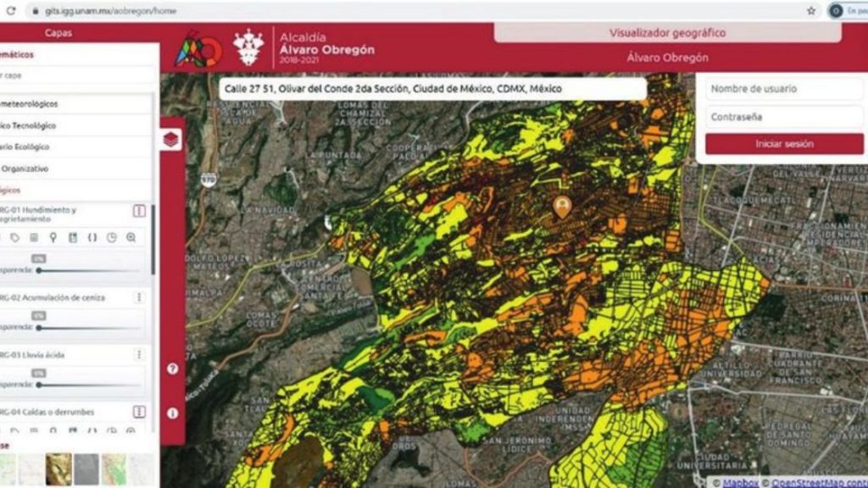
Task: Click the location pin icon in Hundimiento layer toolbar
Action: tap(53, 238)
